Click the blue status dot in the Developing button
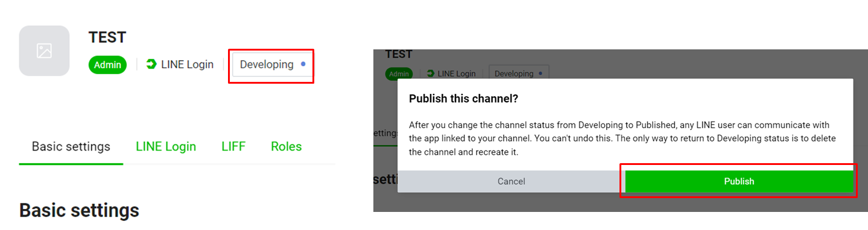The image size is (868, 230). pyautogui.click(x=303, y=64)
